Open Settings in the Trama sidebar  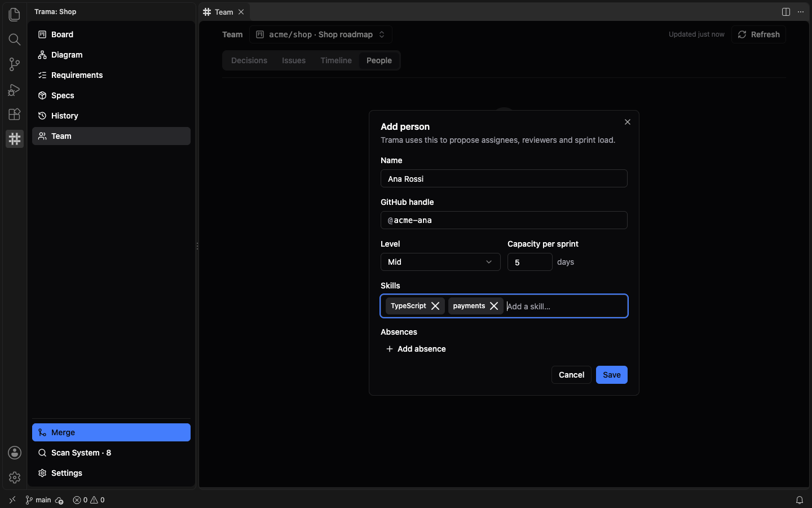point(112,473)
